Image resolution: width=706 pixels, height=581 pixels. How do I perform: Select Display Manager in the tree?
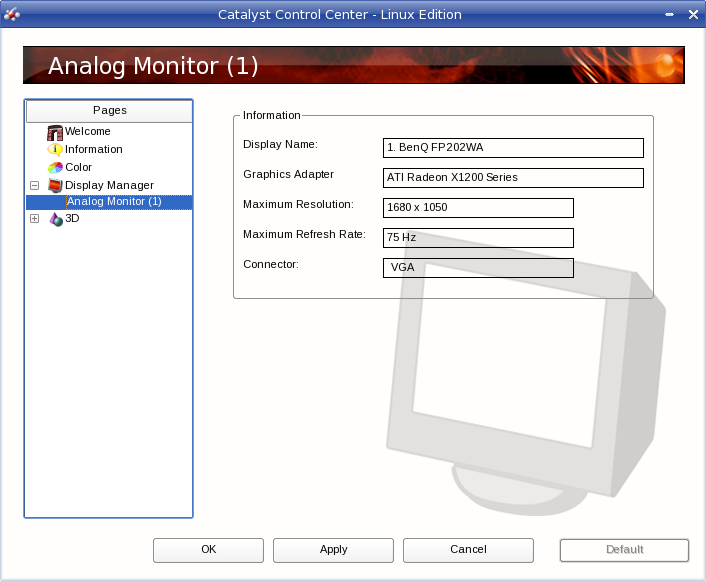point(109,185)
